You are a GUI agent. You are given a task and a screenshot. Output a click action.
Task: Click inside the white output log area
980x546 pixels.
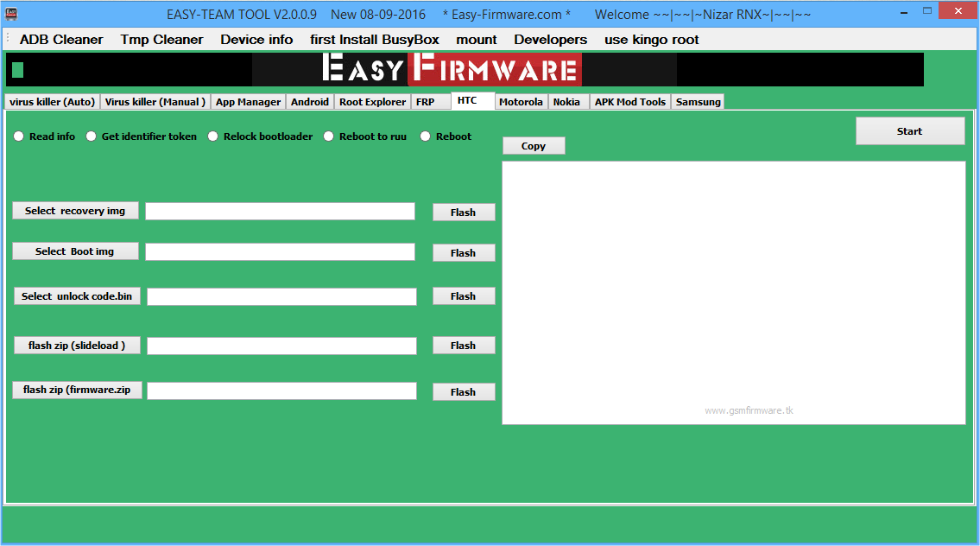click(x=734, y=293)
